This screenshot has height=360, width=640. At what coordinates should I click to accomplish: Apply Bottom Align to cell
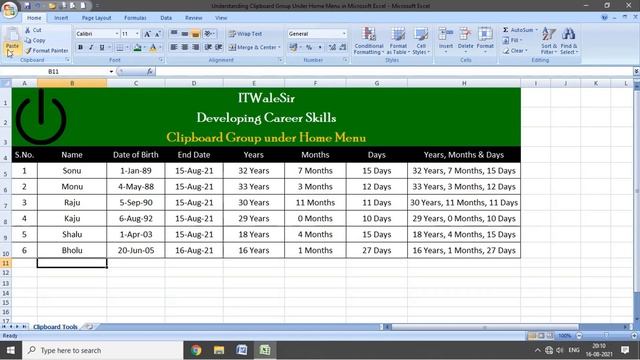click(x=196, y=33)
